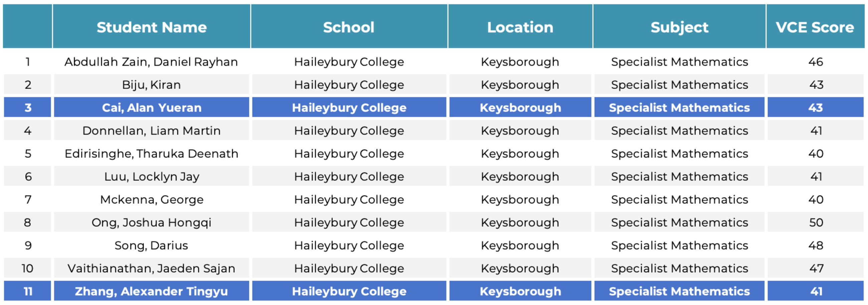Click Ong, Joshua Hongqi's score of 50
Image resolution: width=868 pixels, height=305 pixels.
(x=816, y=222)
